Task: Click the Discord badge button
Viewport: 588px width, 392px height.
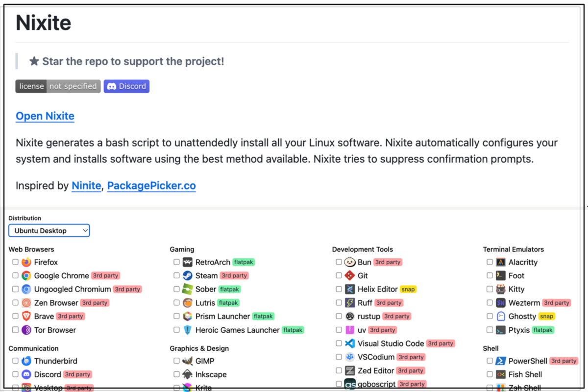Action: [126, 86]
